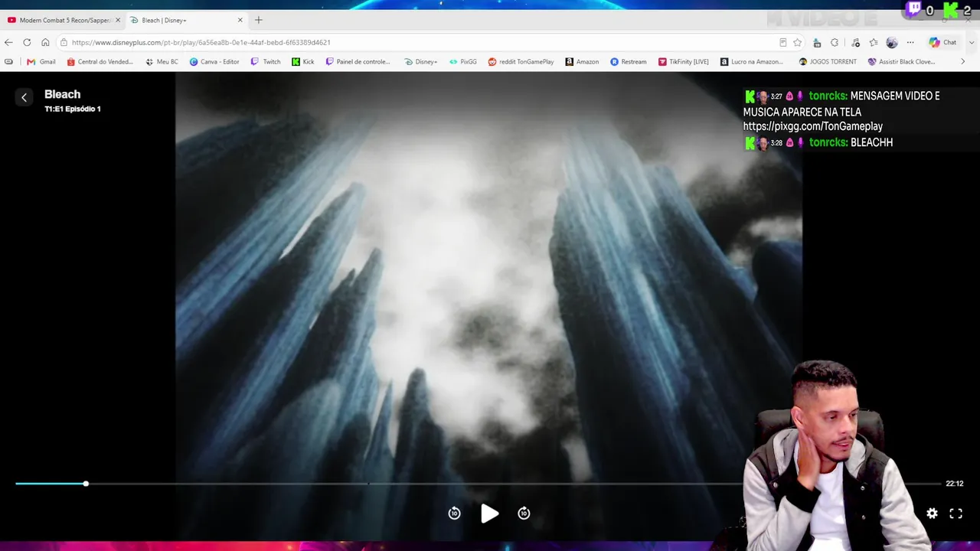Open the browser profile avatar
Image resolution: width=980 pixels, height=551 pixels.
point(891,42)
